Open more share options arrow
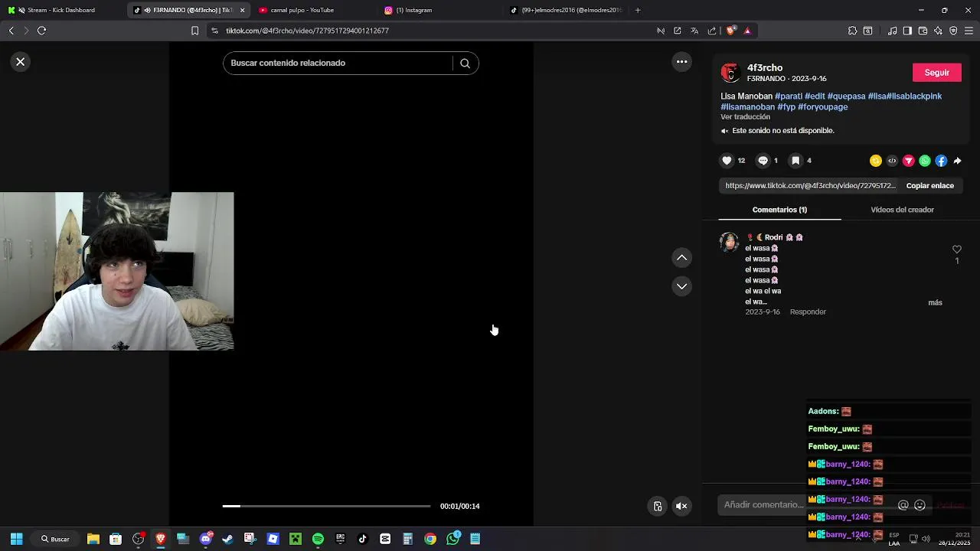The height and width of the screenshot is (551, 980). (x=957, y=161)
